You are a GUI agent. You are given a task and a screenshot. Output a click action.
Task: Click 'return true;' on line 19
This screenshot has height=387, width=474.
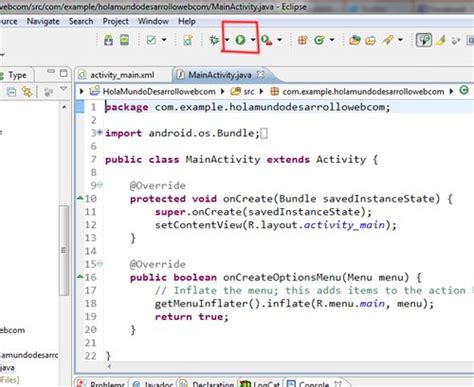192,317
